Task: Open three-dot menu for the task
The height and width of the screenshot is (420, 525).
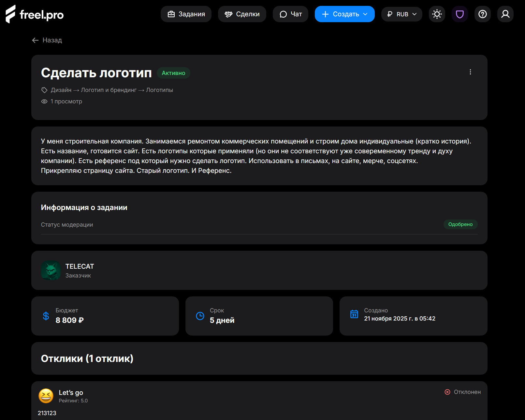Action: tap(470, 72)
